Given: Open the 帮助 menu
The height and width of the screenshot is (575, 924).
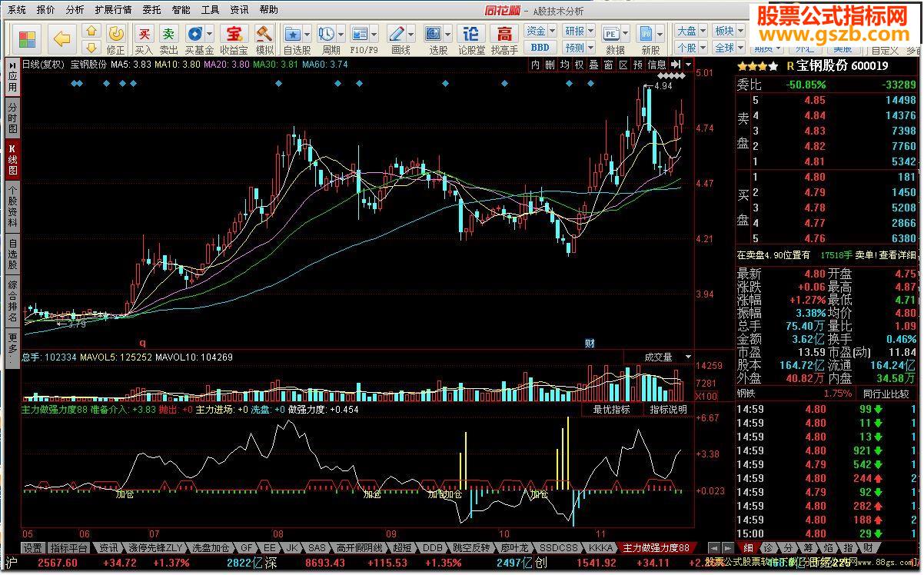Looking at the screenshot, I should point(268,10).
